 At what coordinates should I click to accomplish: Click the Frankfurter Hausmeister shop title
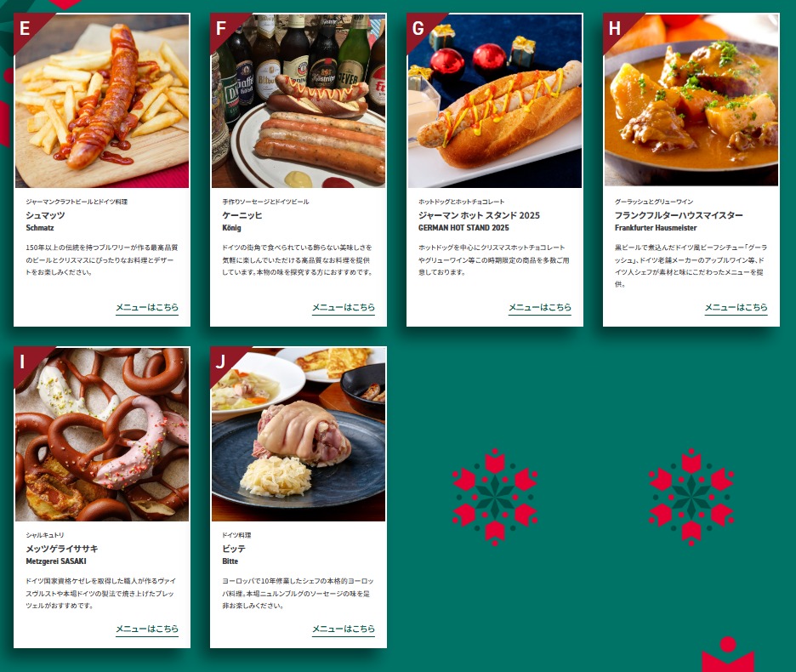679,215
